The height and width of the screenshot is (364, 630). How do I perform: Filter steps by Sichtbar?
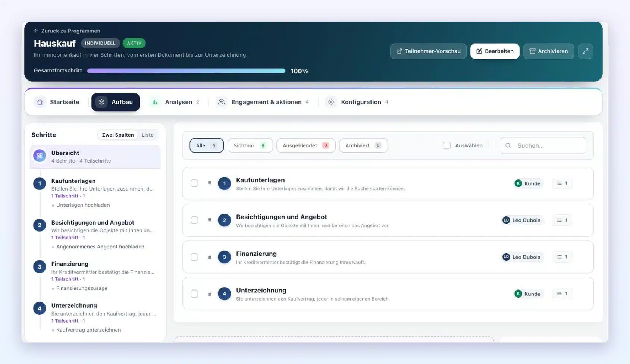tap(250, 145)
